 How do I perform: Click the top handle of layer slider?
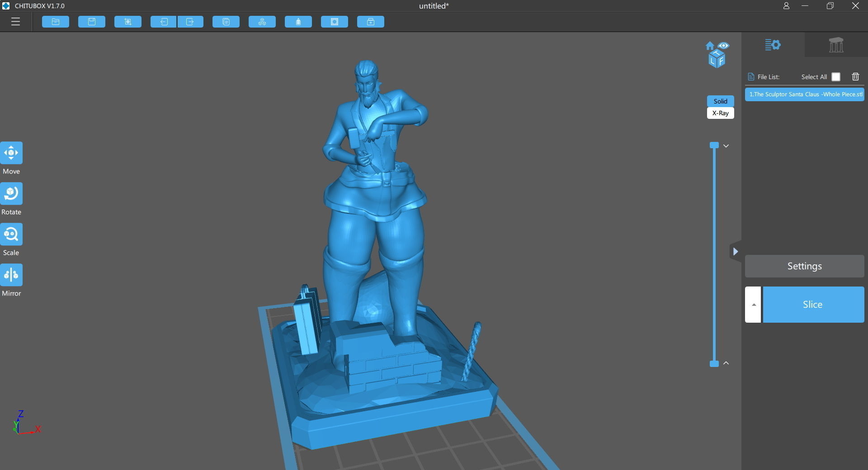pyautogui.click(x=714, y=145)
